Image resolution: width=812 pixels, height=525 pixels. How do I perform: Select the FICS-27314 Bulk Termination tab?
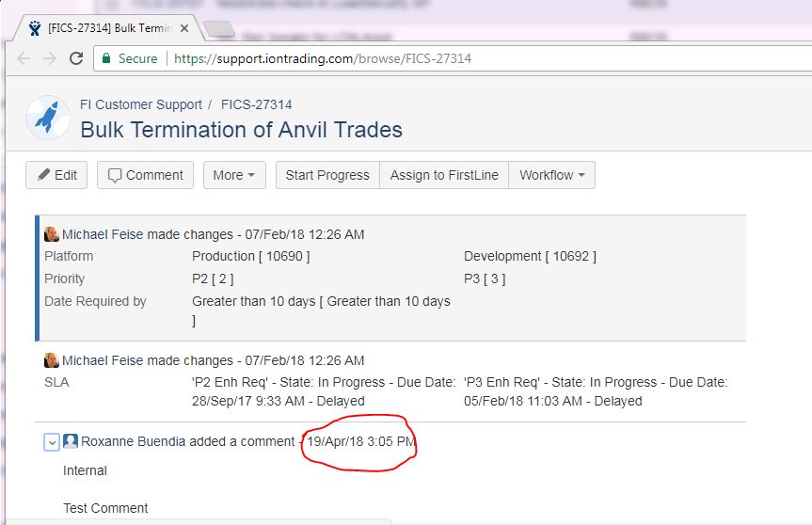pos(109,28)
